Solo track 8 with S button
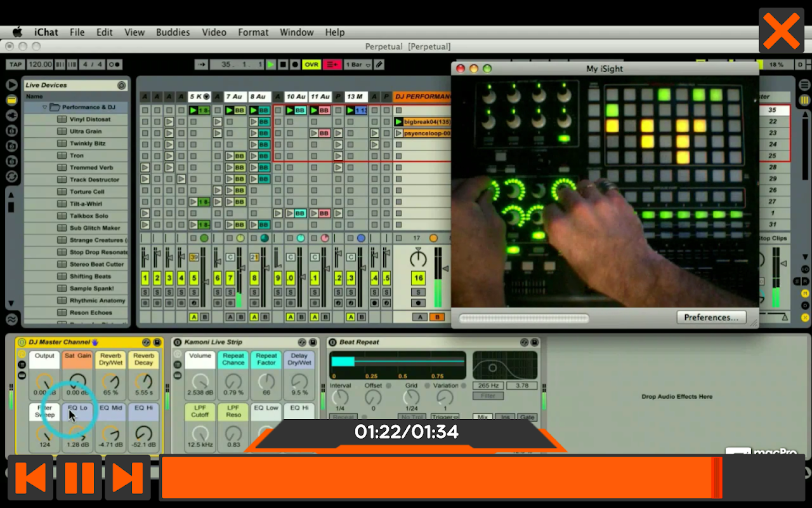Screen dimensions: 812x508 254,292
